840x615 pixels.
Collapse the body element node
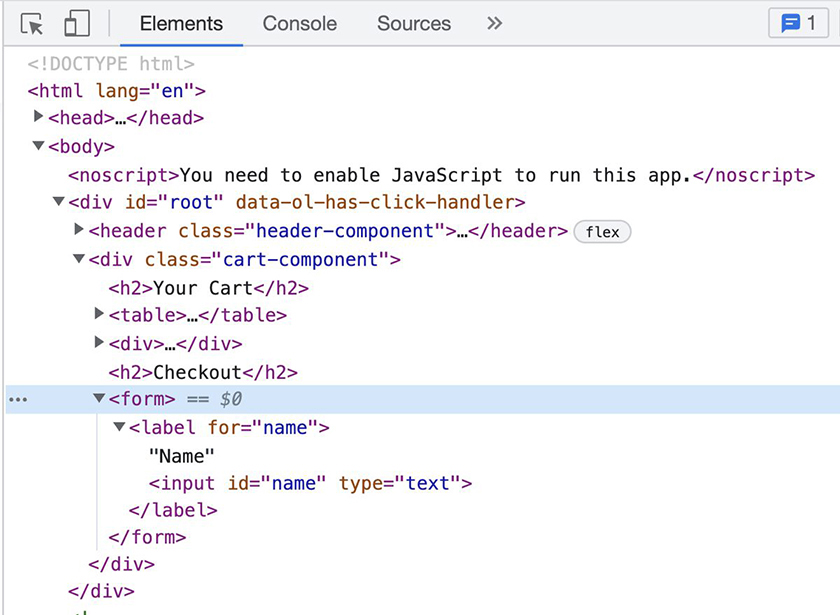tap(39, 146)
